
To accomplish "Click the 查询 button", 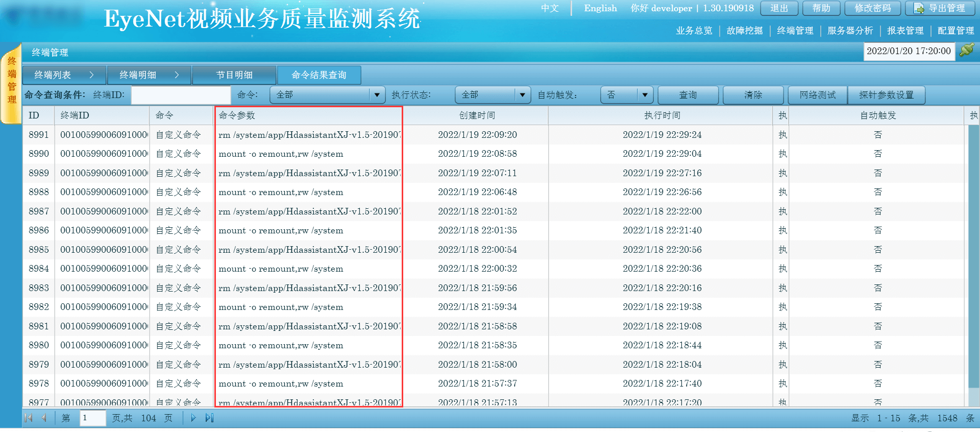I will pyautogui.click(x=688, y=95).
